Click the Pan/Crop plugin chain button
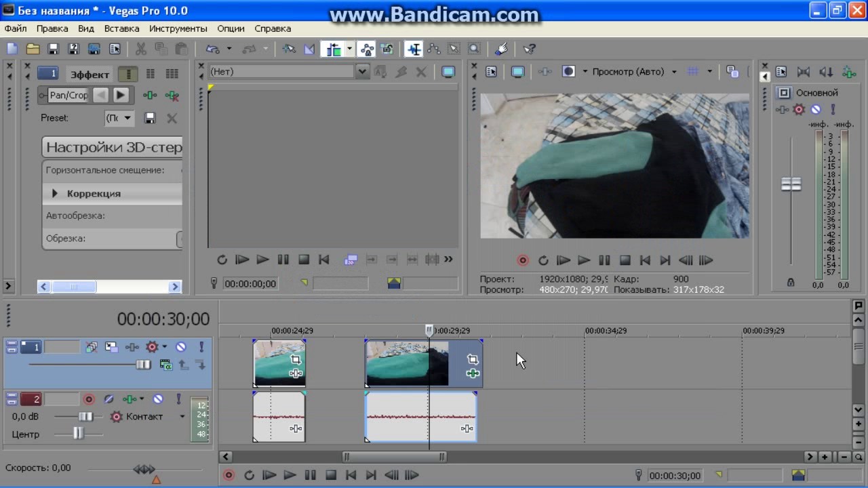The image size is (868, 488). click(68, 95)
